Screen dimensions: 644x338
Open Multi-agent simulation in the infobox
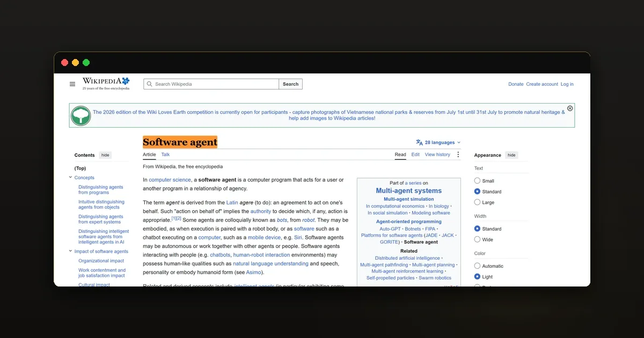tap(409, 199)
